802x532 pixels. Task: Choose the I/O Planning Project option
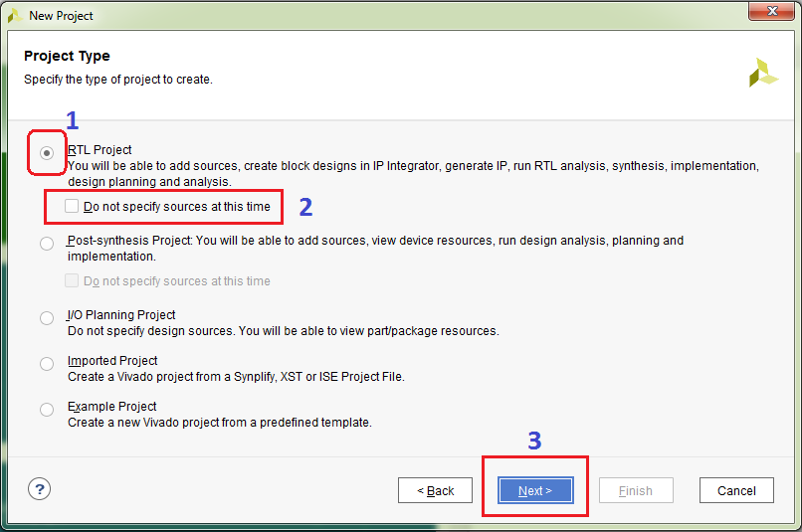click(x=47, y=318)
